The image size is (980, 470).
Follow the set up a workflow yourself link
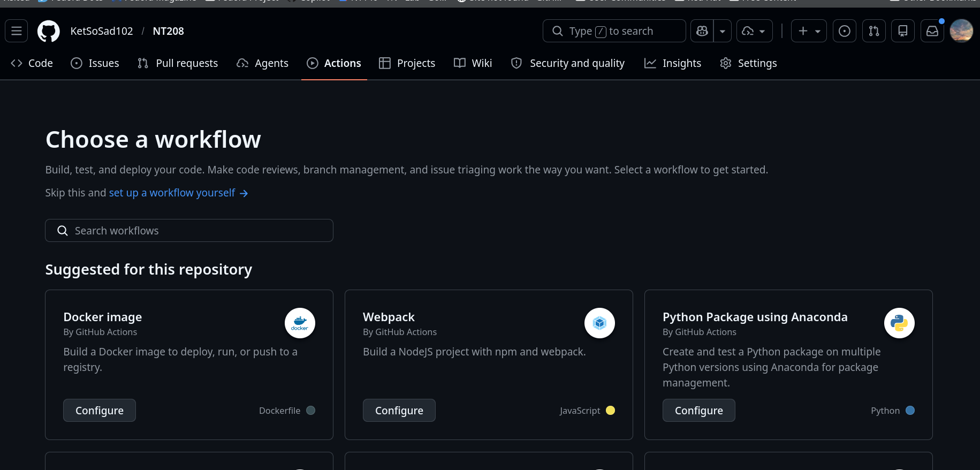point(178,193)
